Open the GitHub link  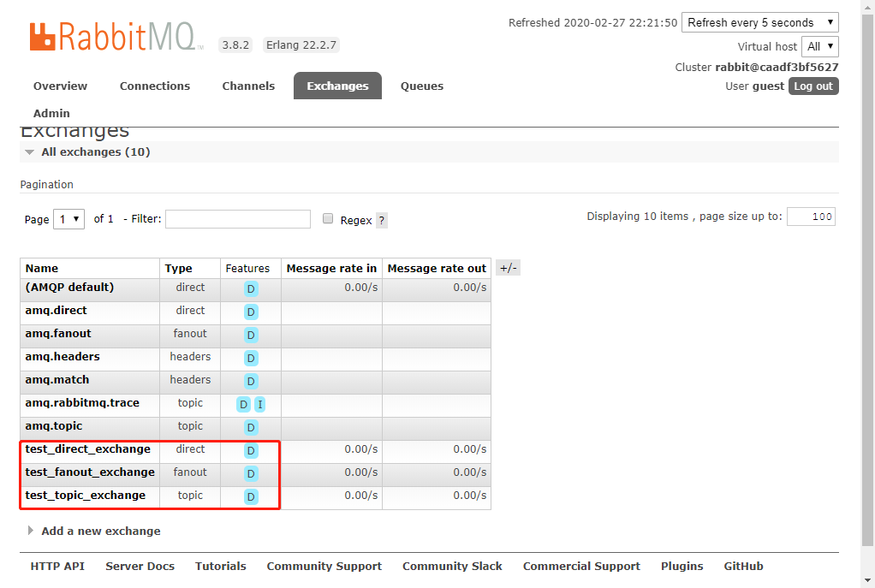click(743, 567)
